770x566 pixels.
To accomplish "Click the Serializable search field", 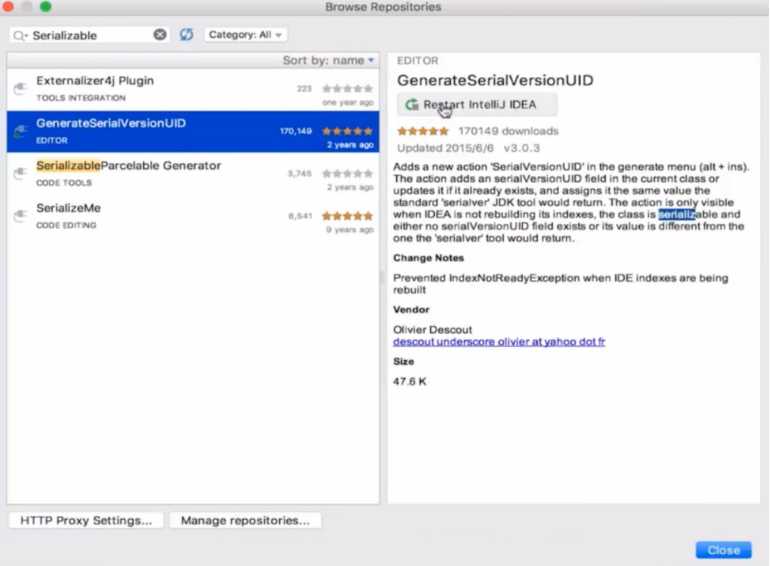I will tap(89, 35).
